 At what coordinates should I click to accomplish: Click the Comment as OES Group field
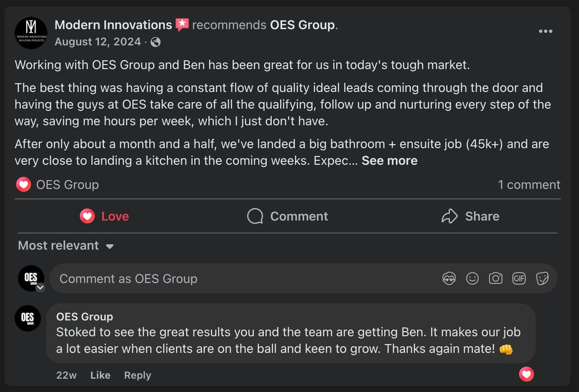(x=243, y=278)
